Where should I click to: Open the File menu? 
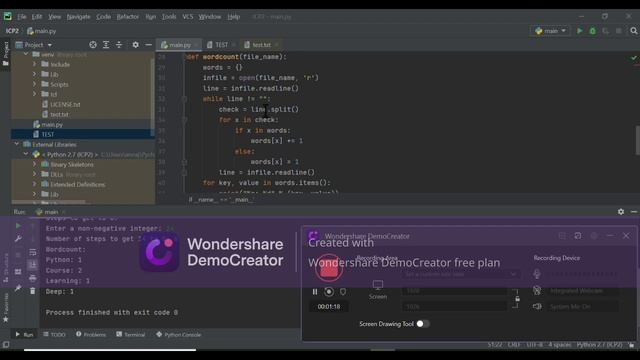pos(22,17)
